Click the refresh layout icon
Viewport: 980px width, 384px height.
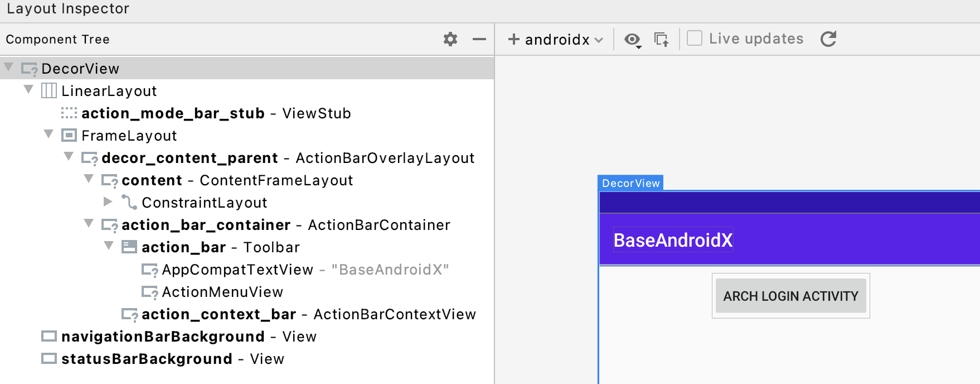pyautogui.click(x=828, y=39)
